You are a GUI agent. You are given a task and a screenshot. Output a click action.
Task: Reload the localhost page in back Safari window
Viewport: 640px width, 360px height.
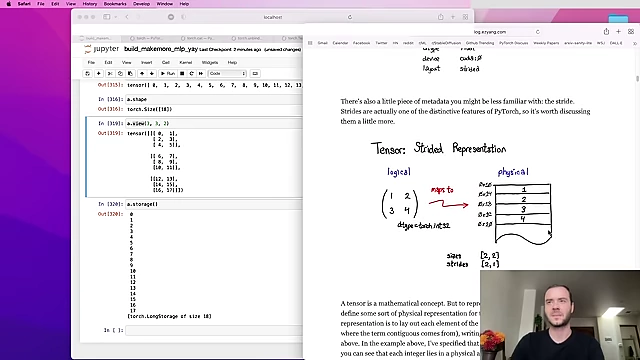[x=350, y=17]
